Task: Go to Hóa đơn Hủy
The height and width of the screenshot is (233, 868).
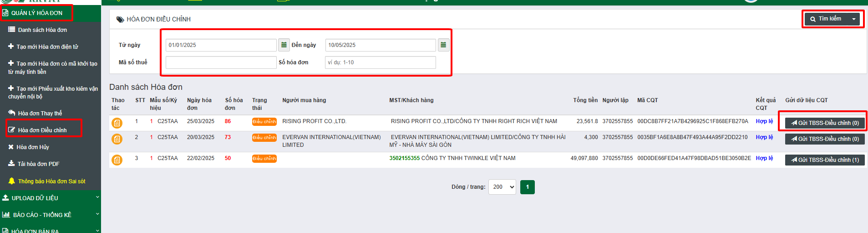Action: click(x=33, y=147)
